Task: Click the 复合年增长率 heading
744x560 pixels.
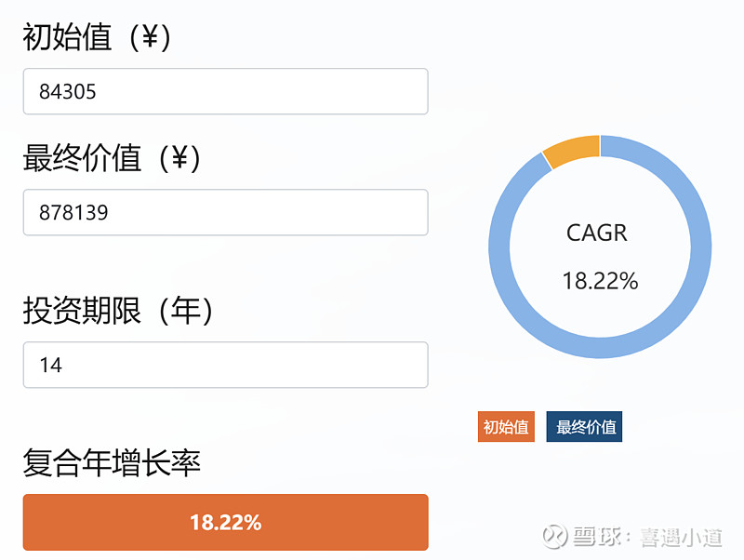Action: pos(112,462)
